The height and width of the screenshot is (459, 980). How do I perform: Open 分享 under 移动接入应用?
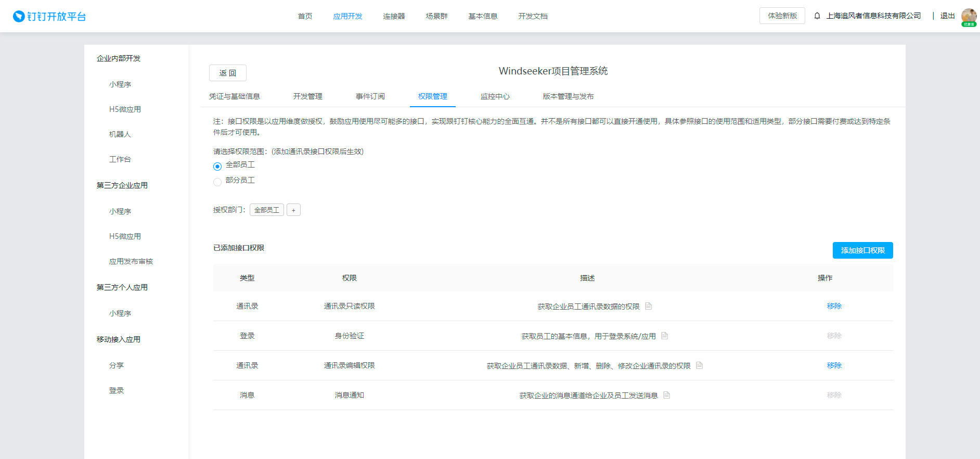[x=117, y=365]
